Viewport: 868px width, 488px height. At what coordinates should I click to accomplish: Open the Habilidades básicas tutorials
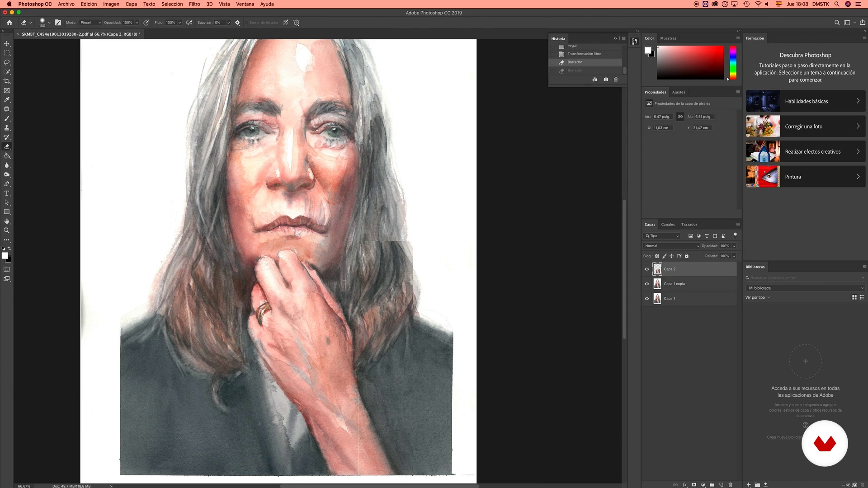[x=806, y=101]
